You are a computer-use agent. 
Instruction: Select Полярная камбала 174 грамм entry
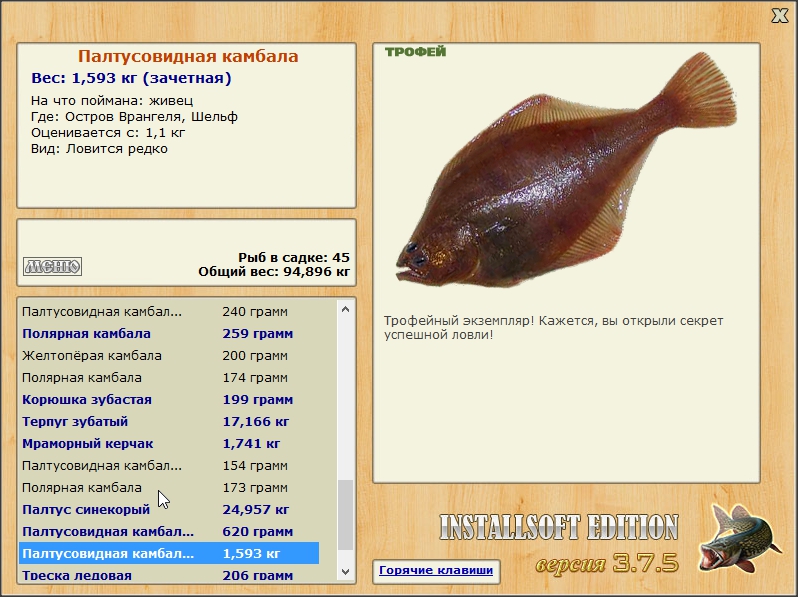[x=168, y=377]
